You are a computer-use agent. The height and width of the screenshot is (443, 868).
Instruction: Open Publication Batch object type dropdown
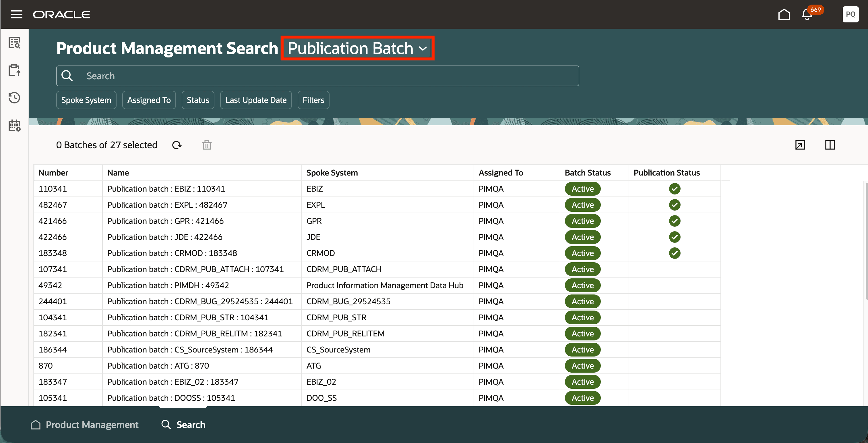tap(358, 48)
